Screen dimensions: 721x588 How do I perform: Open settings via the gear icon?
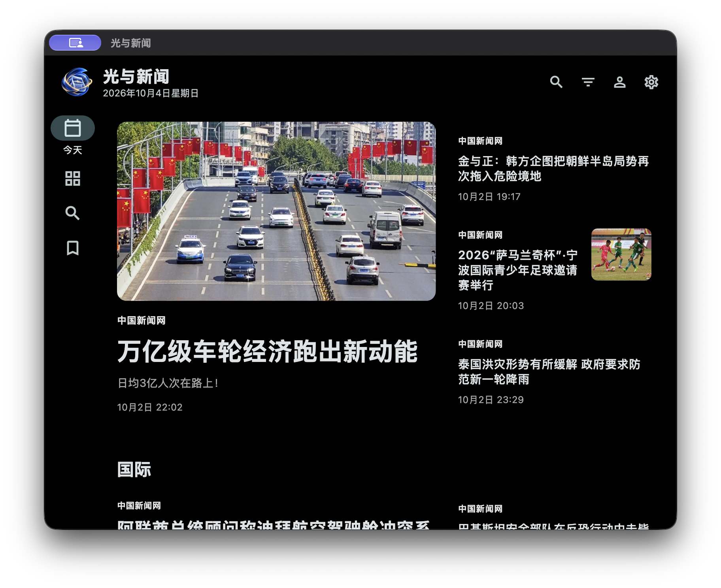(x=651, y=82)
